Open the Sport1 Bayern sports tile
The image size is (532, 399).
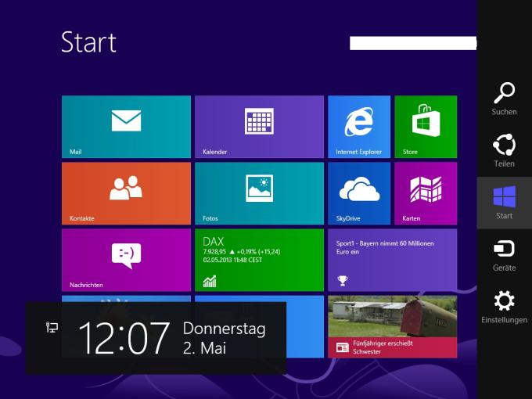pyautogui.click(x=392, y=260)
